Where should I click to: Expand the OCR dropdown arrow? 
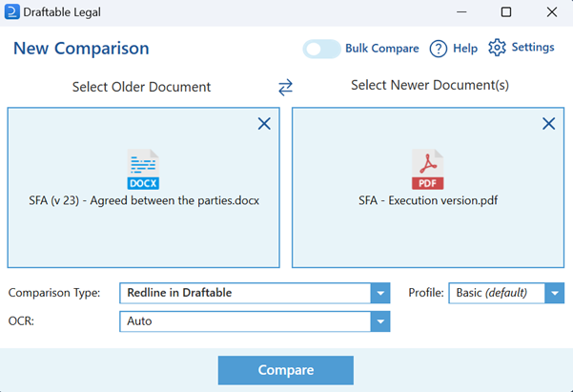tap(380, 321)
